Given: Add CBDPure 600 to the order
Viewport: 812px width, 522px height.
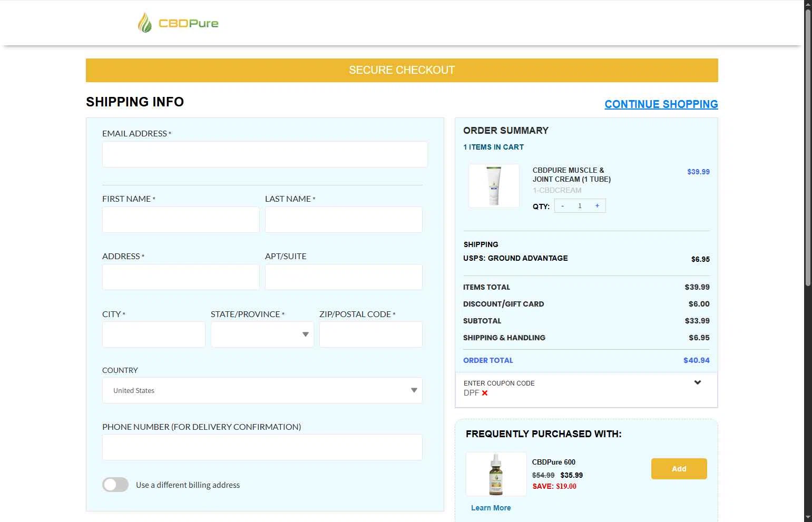Looking at the screenshot, I should pos(679,469).
